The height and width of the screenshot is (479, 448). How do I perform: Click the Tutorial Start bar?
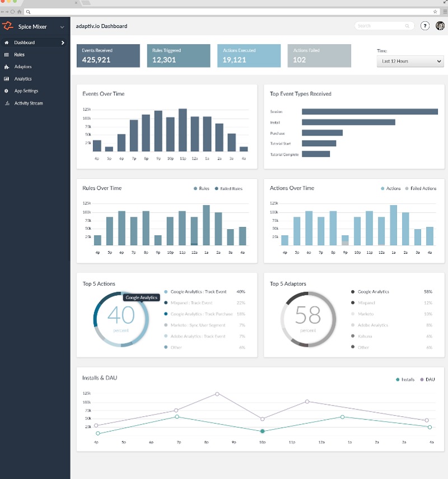point(319,143)
